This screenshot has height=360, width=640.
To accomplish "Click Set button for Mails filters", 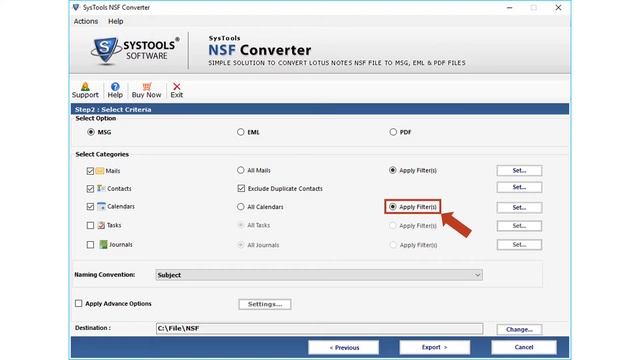I will (519, 171).
